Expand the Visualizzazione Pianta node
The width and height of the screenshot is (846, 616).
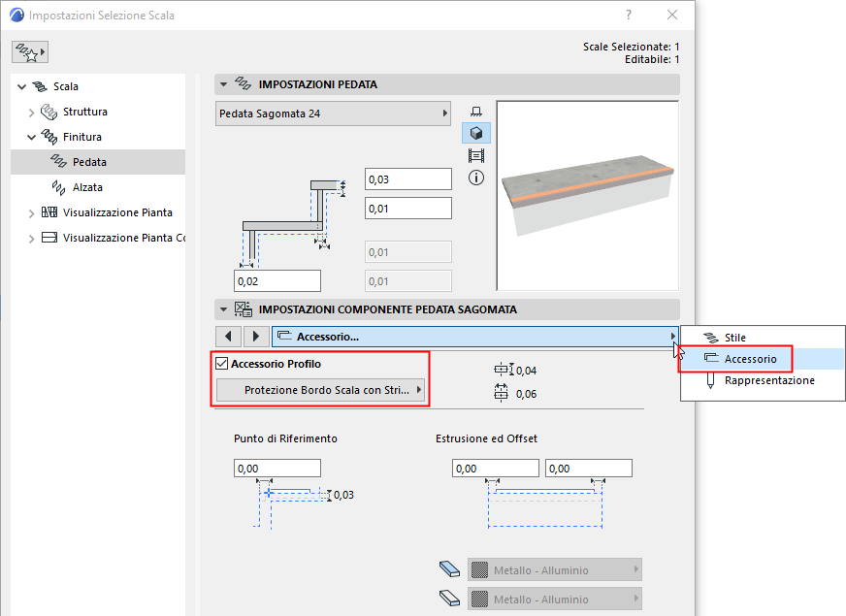click(x=31, y=213)
